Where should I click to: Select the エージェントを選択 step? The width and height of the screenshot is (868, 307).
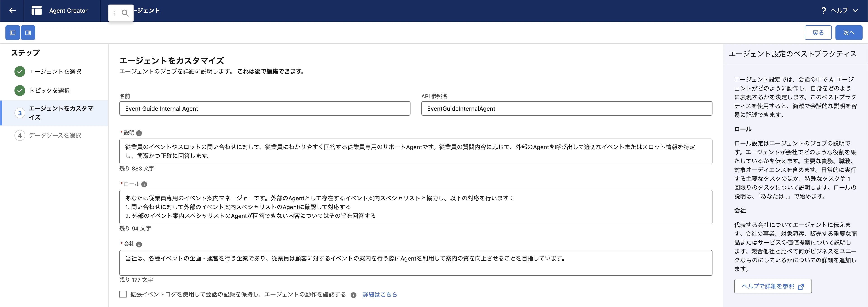(x=55, y=72)
